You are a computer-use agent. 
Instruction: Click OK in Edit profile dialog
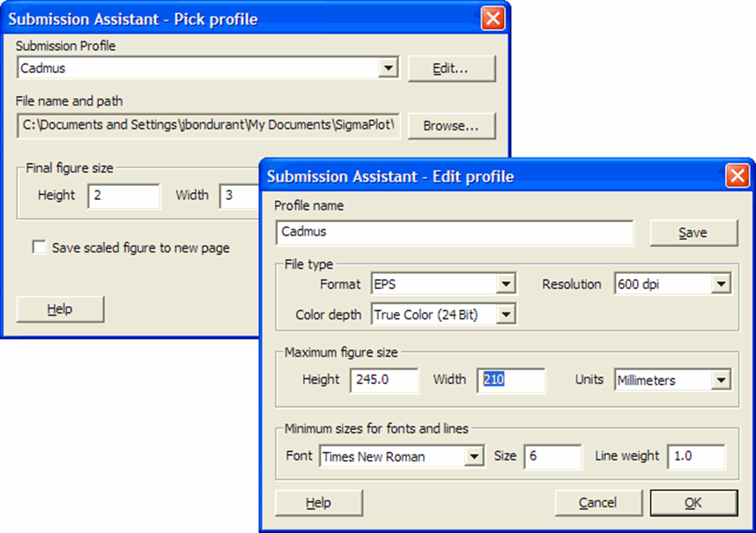pos(693,502)
